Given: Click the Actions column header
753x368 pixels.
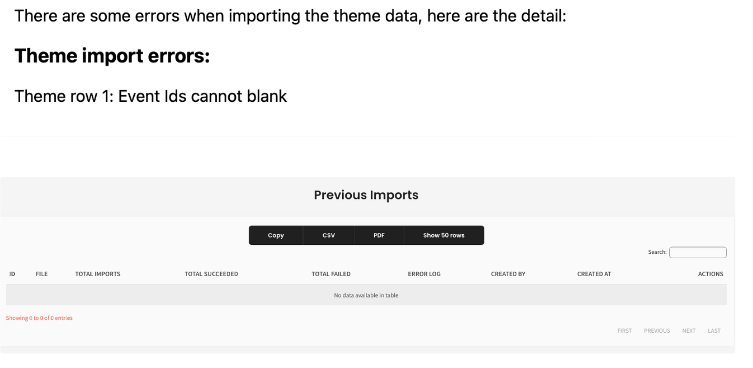Looking at the screenshot, I should click(710, 274).
